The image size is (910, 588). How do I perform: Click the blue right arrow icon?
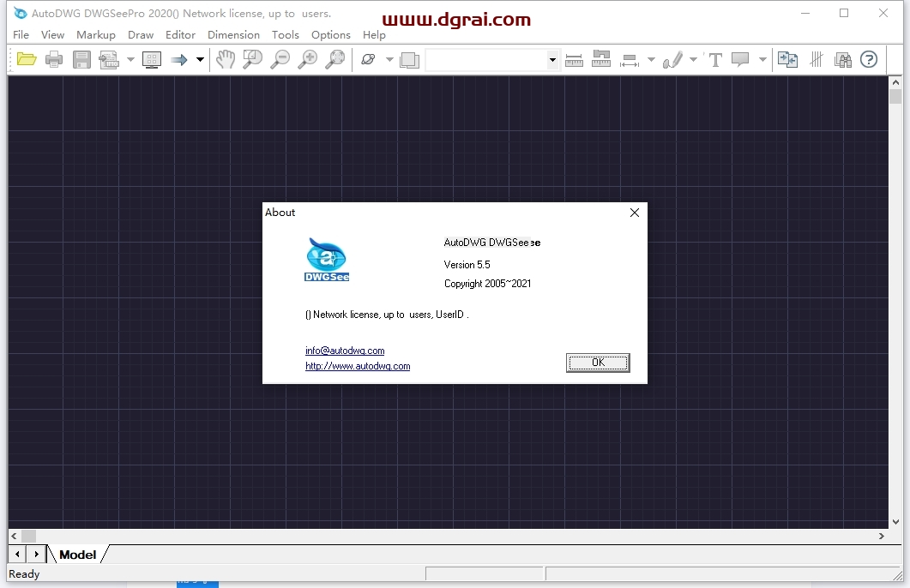pyautogui.click(x=178, y=59)
